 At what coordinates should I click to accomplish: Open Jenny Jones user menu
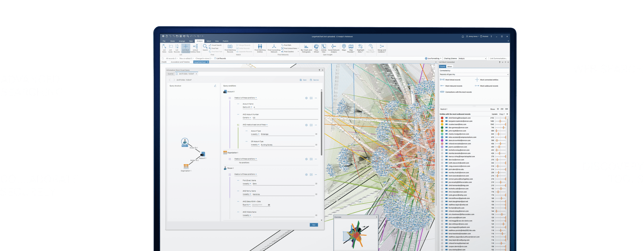coord(473,36)
